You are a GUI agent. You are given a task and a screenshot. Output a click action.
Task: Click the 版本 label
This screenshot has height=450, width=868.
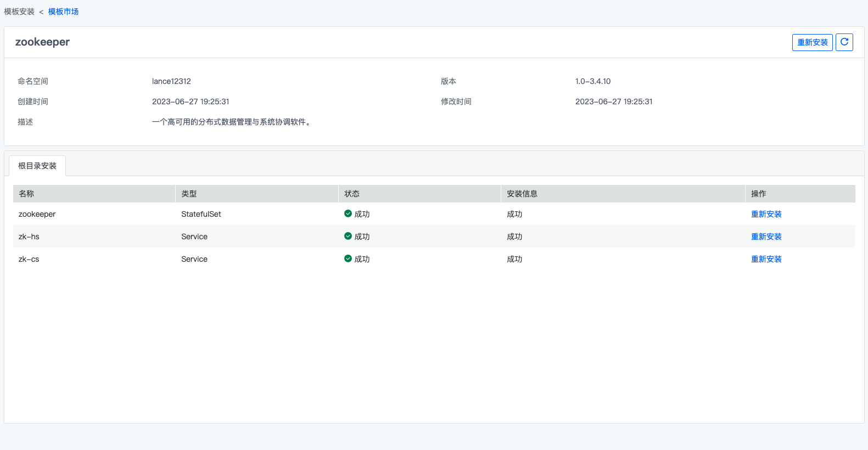pos(449,81)
